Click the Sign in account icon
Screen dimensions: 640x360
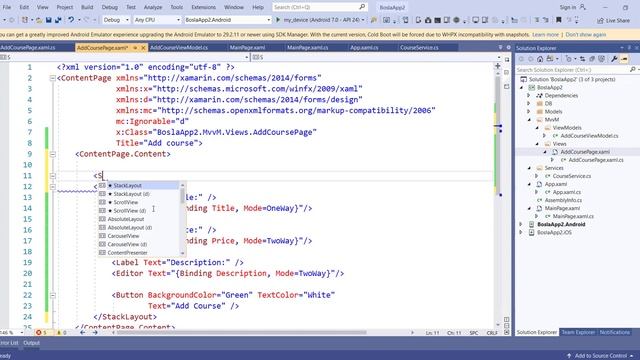583,7
